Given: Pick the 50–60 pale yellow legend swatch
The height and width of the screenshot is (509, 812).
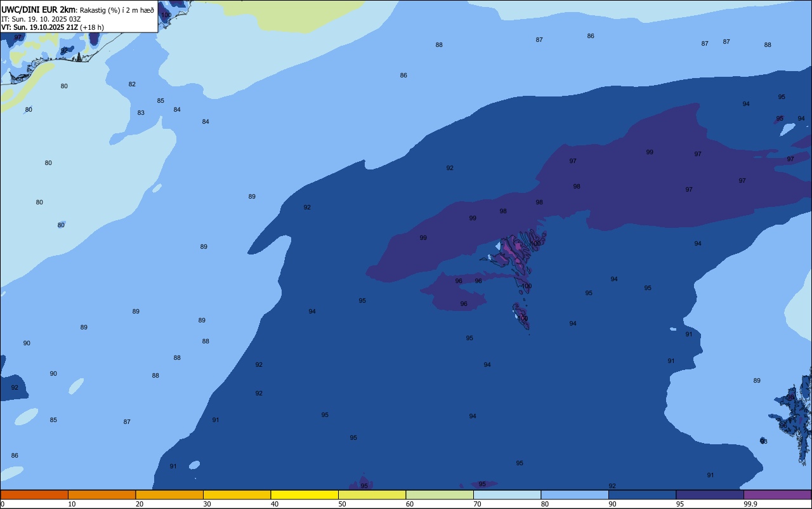Looking at the screenshot, I should pyautogui.click(x=372, y=494).
